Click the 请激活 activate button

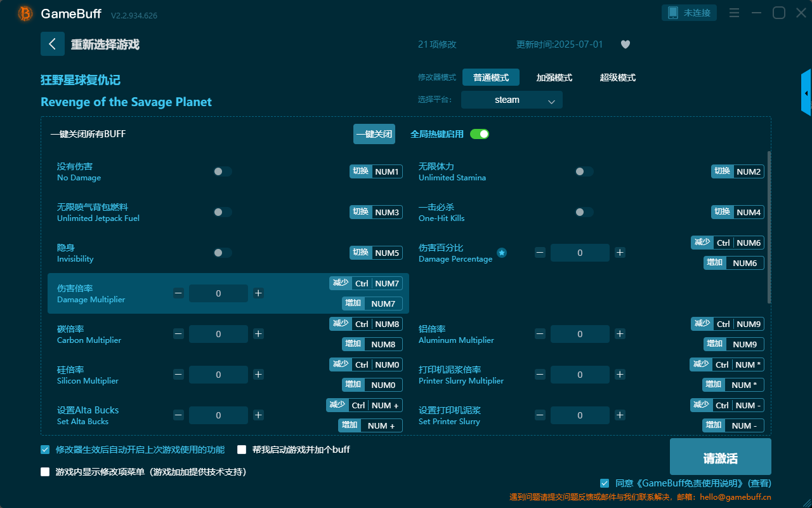coord(721,457)
